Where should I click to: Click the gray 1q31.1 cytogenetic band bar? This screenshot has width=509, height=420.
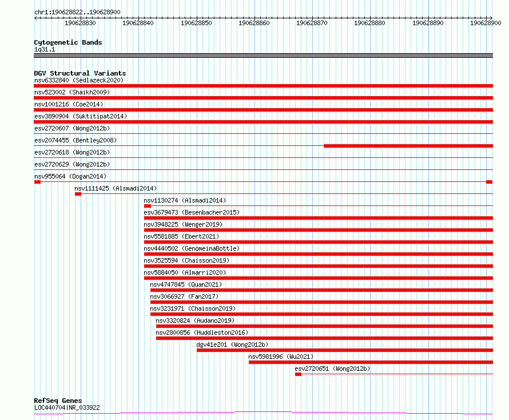coord(263,56)
